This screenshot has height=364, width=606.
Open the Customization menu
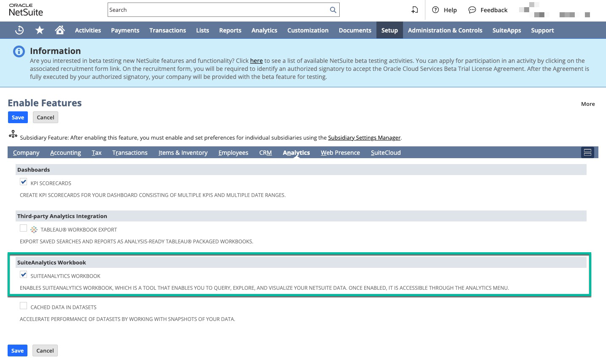tap(308, 30)
